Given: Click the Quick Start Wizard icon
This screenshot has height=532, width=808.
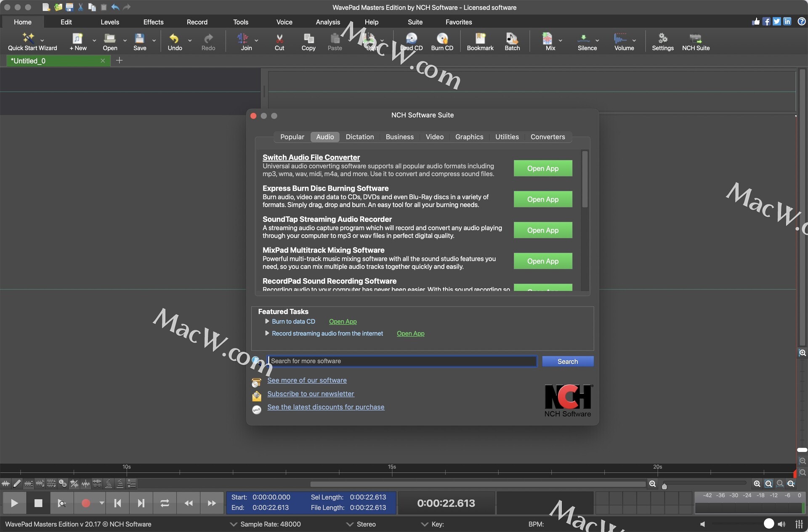Looking at the screenshot, I should (x=29, y=39).
